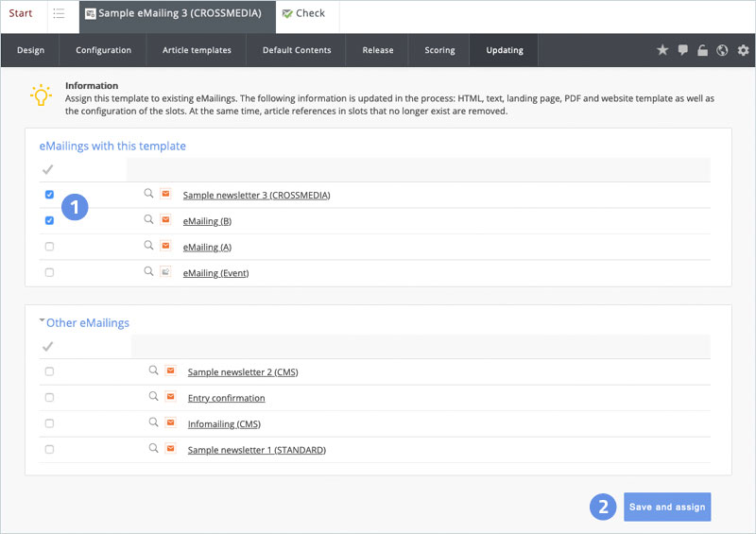Tick the Sample newsletter 2 (CMS) checkbox
756x534 pixels.
click(x=49, y=371)
